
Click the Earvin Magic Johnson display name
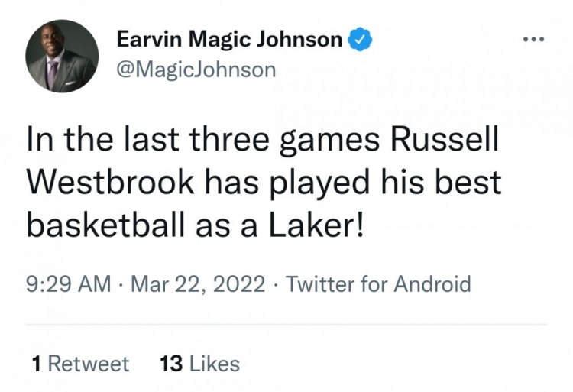[229, 40]
